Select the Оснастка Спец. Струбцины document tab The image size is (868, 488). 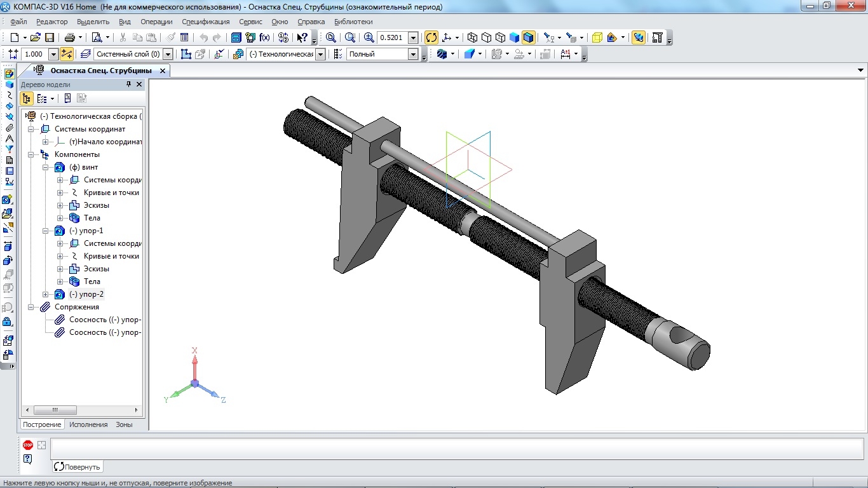coord(100,71)
